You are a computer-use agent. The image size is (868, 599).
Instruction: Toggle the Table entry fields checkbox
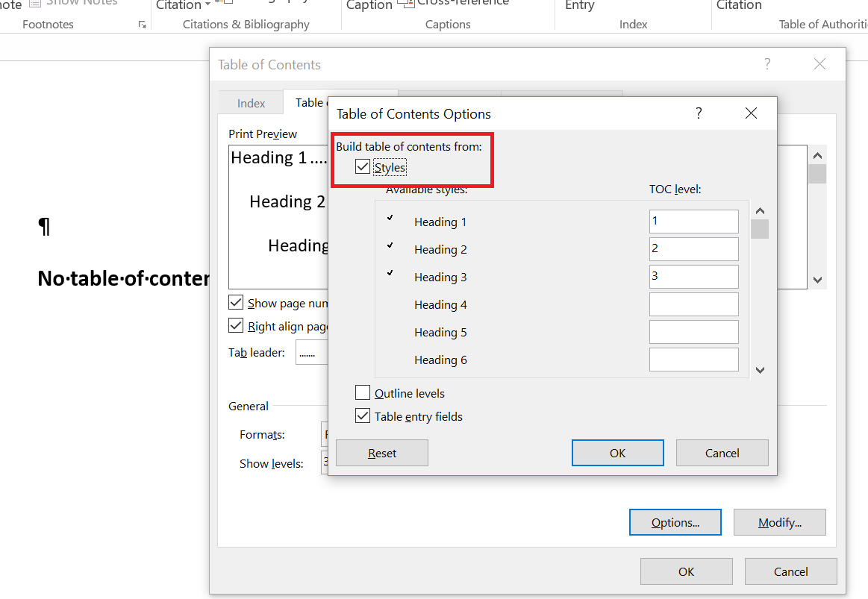(363, 416)
